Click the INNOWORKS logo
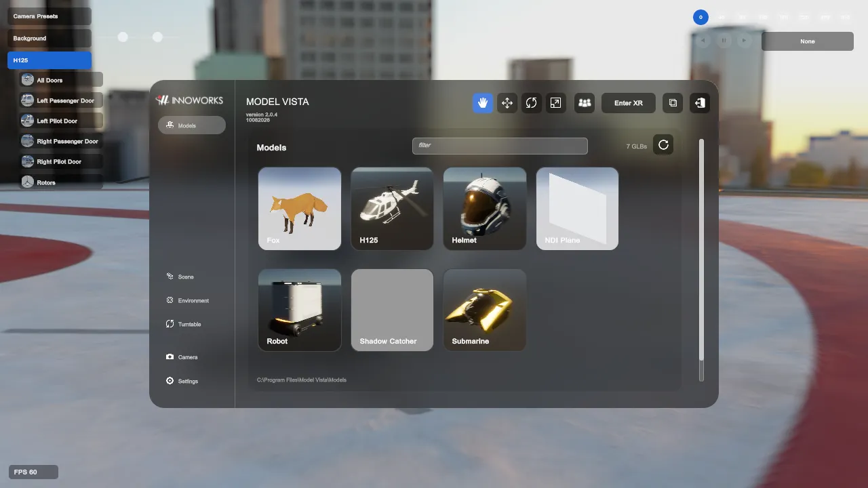The width and height of the screenshot is (868, 488). (189, 100)
